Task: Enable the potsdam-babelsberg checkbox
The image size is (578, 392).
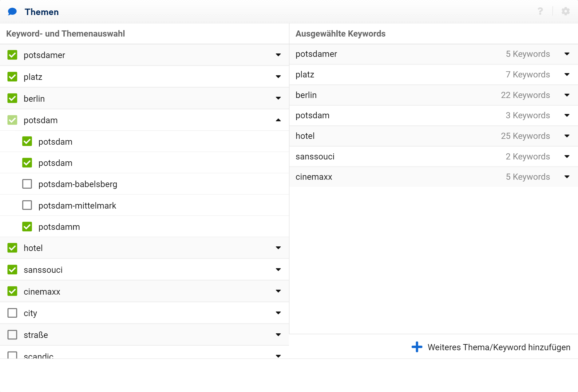Action: coord(27,184)
